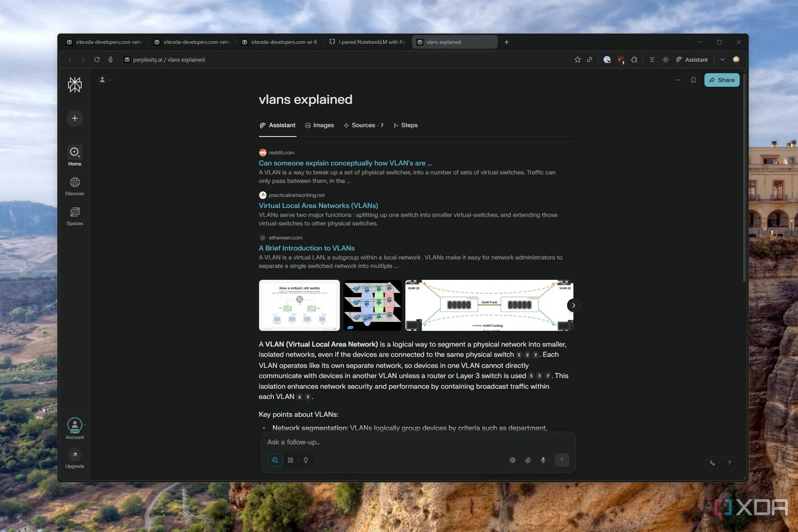
Task: Choose model with the chip icon
Action: coord(513,460)
